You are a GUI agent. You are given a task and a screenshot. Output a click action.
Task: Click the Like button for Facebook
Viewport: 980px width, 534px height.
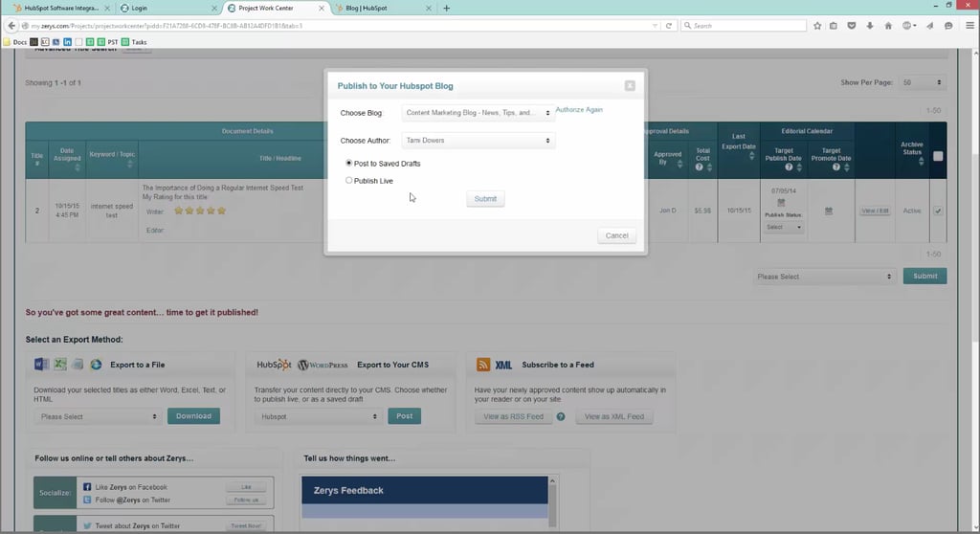coord(246,486)
